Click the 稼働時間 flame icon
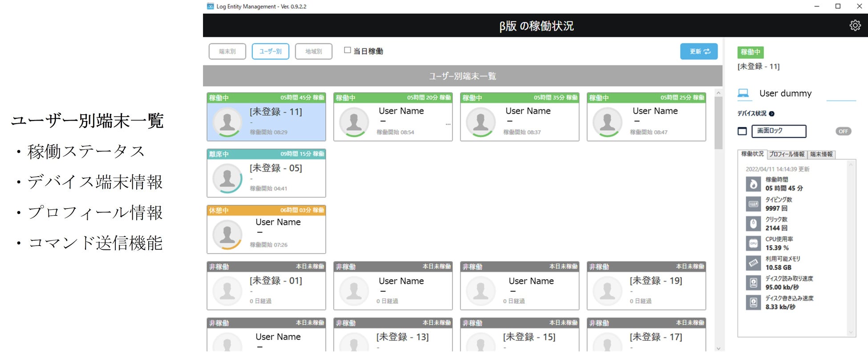Viewport: 868px width, 358px height. 753,184
